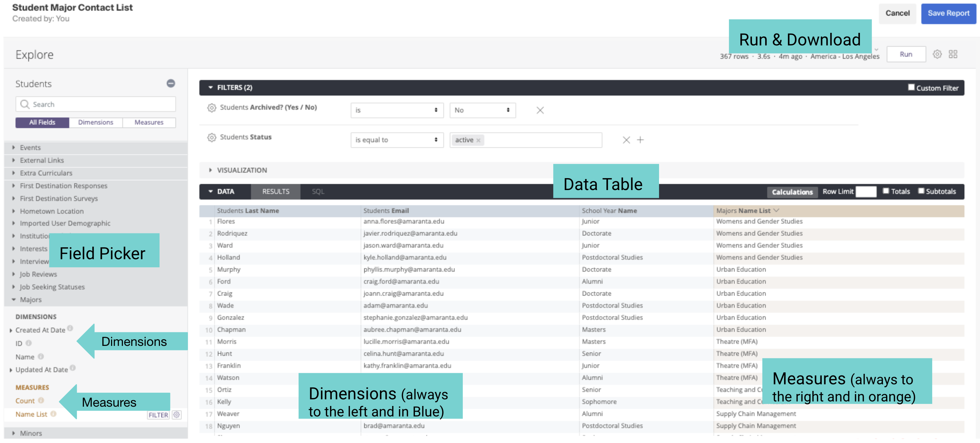Viewport: 980px width, 443px height.
Task: Select the Name List measure
Action: 31,414
